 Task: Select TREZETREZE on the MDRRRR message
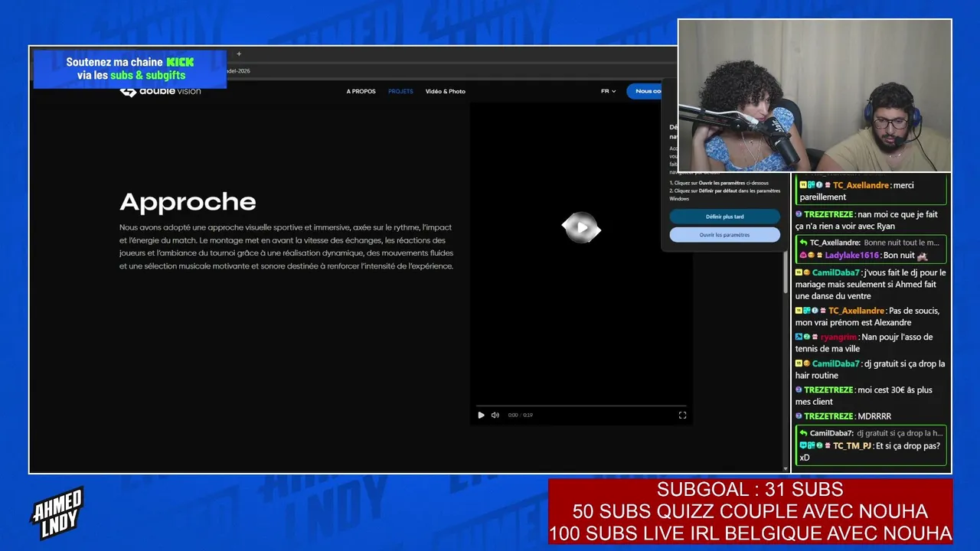click(x=828, y=416)
